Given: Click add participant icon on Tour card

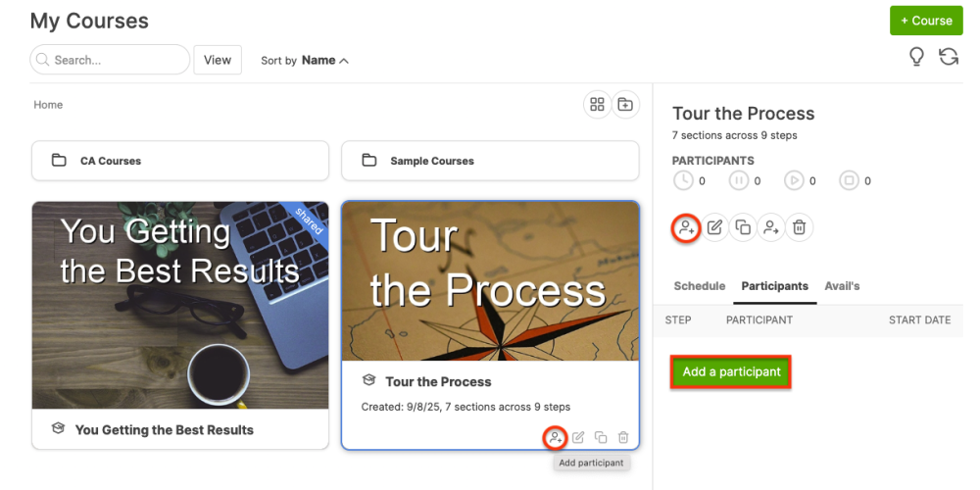Looking at the screenshot, I should [555, 437].
